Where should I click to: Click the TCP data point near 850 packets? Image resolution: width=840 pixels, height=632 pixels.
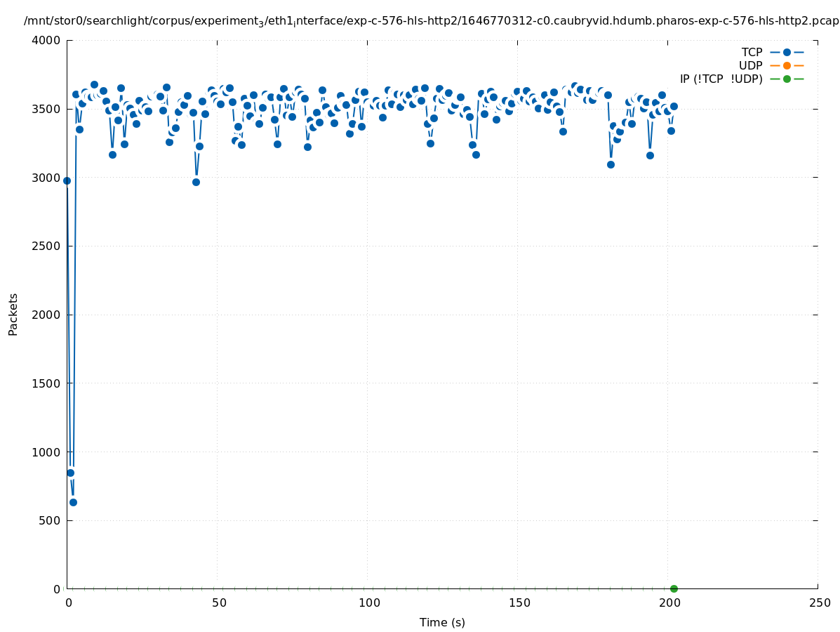(x=70, y=473)
